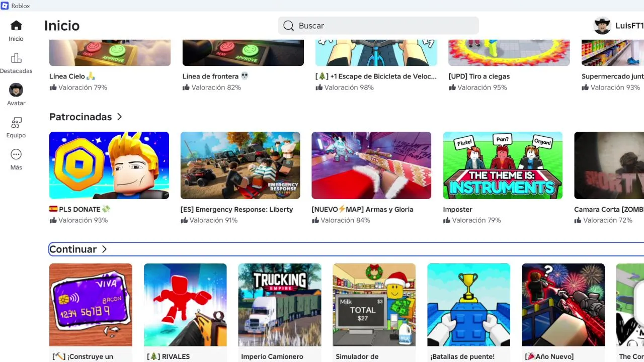The width and height of the screenshot is (644, 362).
Task: Click Imperio Camionero title text
Action: [x=272, y=356]
